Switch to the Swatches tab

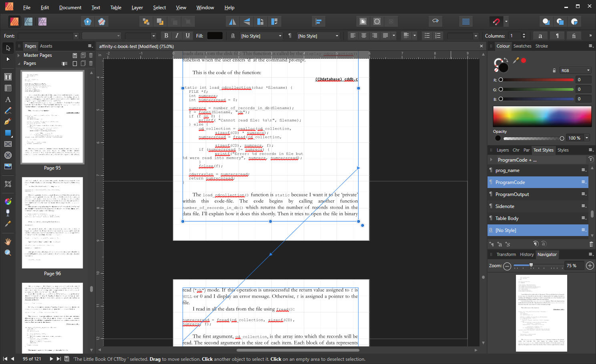[522, 46]
